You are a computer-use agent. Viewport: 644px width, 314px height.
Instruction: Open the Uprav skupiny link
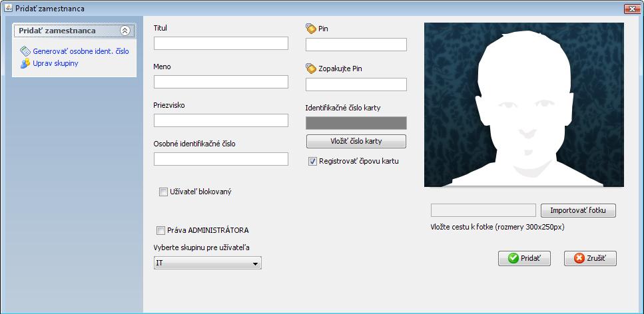coord(55,63)
